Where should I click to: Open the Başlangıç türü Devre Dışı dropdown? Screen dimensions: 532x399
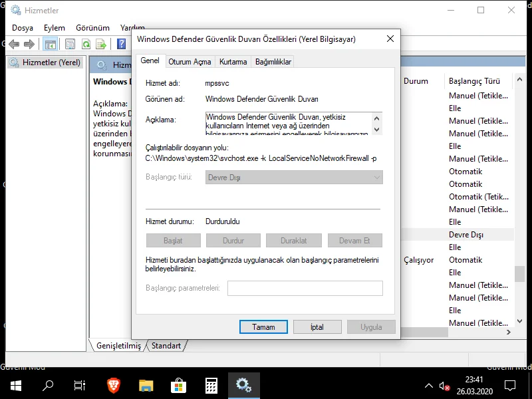294,178
